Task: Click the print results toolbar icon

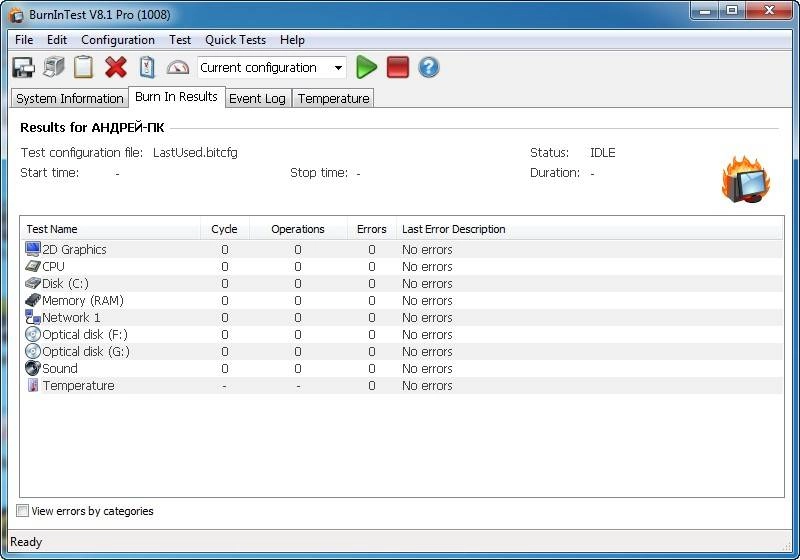Action: (x=54, y=67)
